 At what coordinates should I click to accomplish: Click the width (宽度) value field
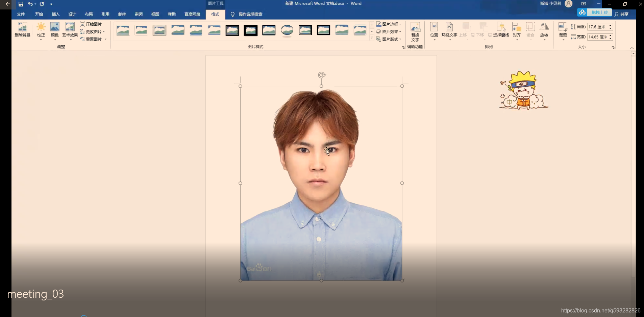click(597, 37)
